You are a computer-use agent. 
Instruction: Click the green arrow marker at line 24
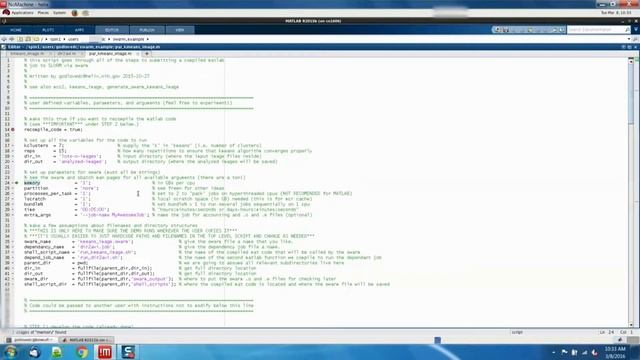[16, 183]
